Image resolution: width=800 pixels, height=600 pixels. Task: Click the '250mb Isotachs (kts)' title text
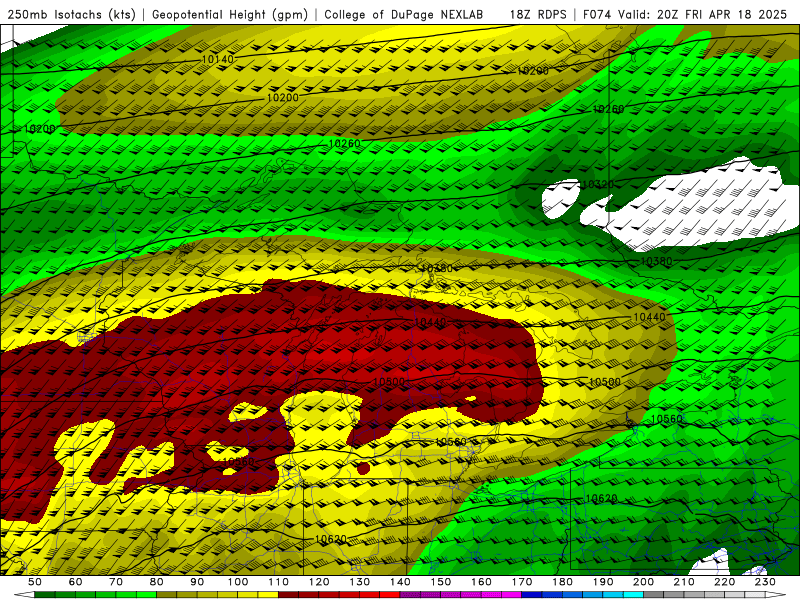[x=71, y=14]
